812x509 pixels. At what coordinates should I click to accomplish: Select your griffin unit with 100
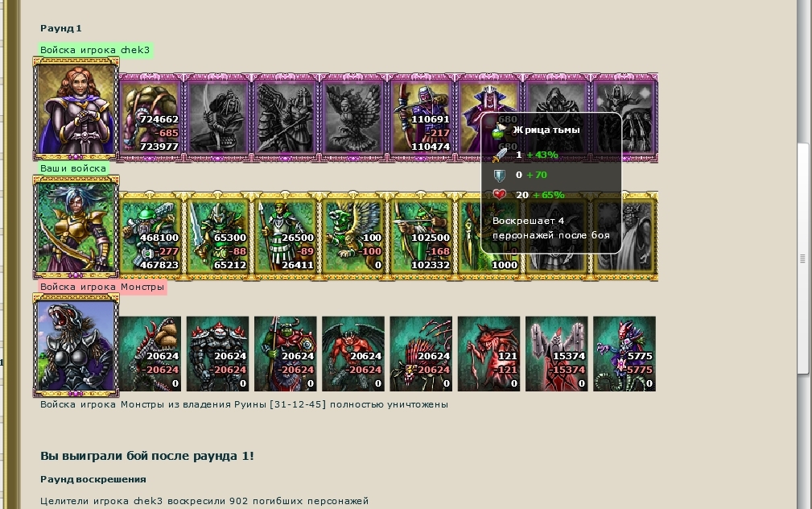point(353,236)
